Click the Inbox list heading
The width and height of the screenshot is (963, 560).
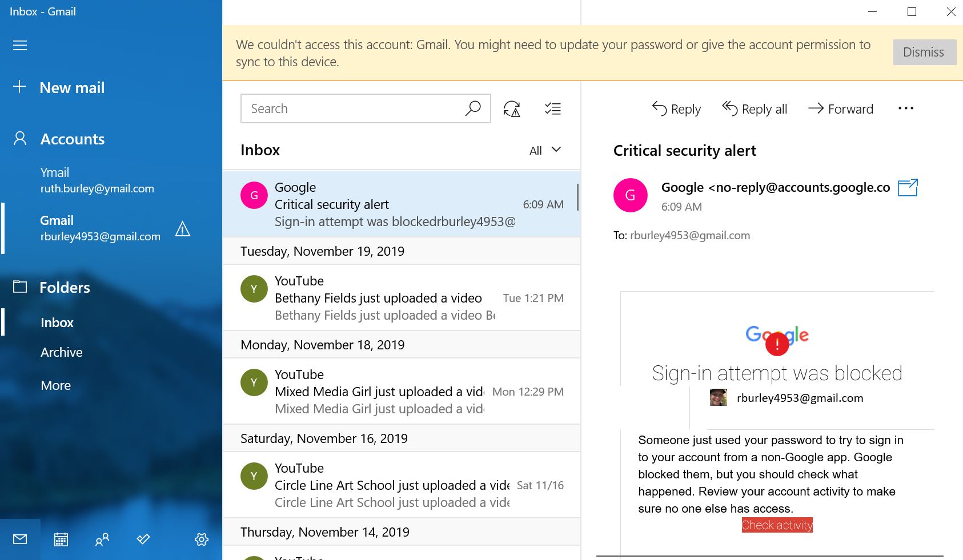(260, 150)
